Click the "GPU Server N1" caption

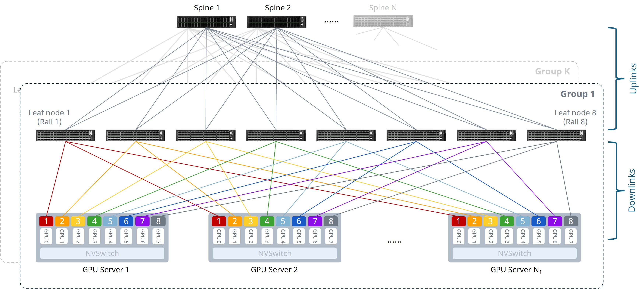click(x=516, y=270)
